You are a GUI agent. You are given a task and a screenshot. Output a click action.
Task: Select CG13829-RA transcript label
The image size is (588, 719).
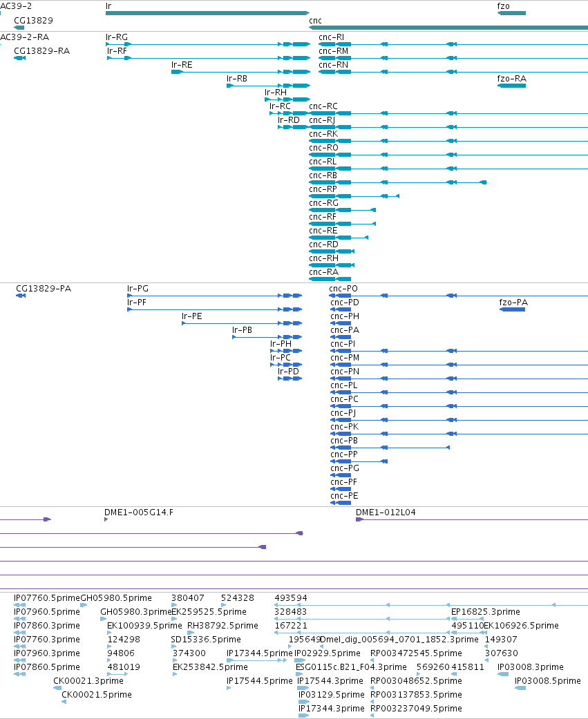coord(41,51)
